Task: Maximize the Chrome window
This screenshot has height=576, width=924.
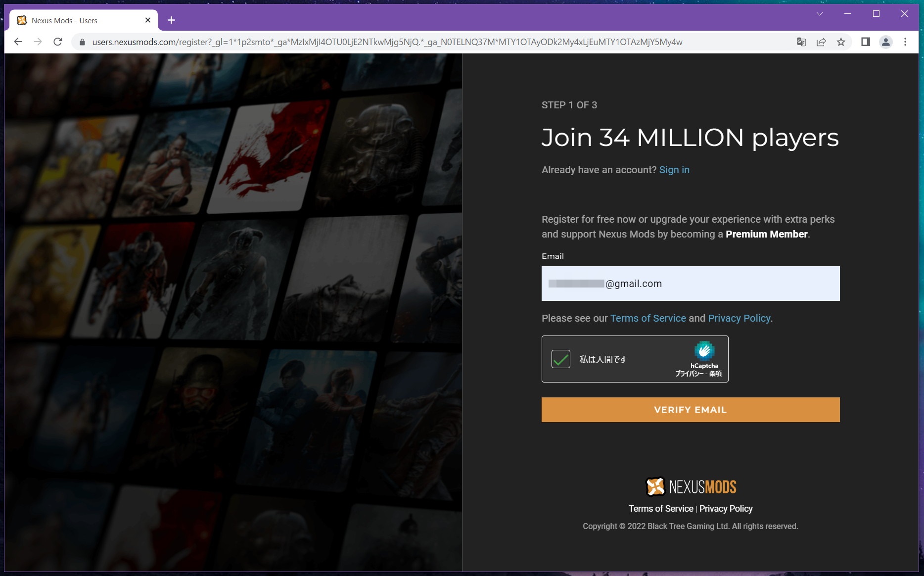Action: tap(876, 14)
